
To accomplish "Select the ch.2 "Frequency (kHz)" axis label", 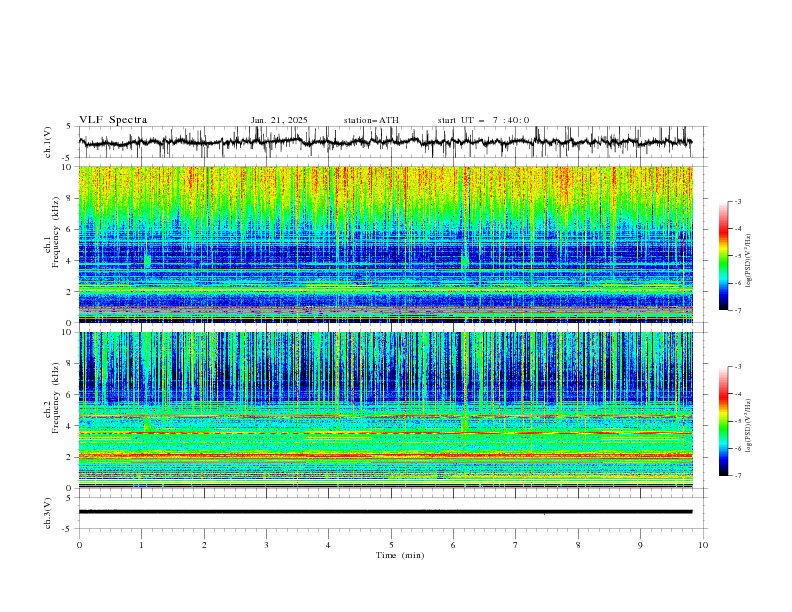I will (x=55, y=397).
